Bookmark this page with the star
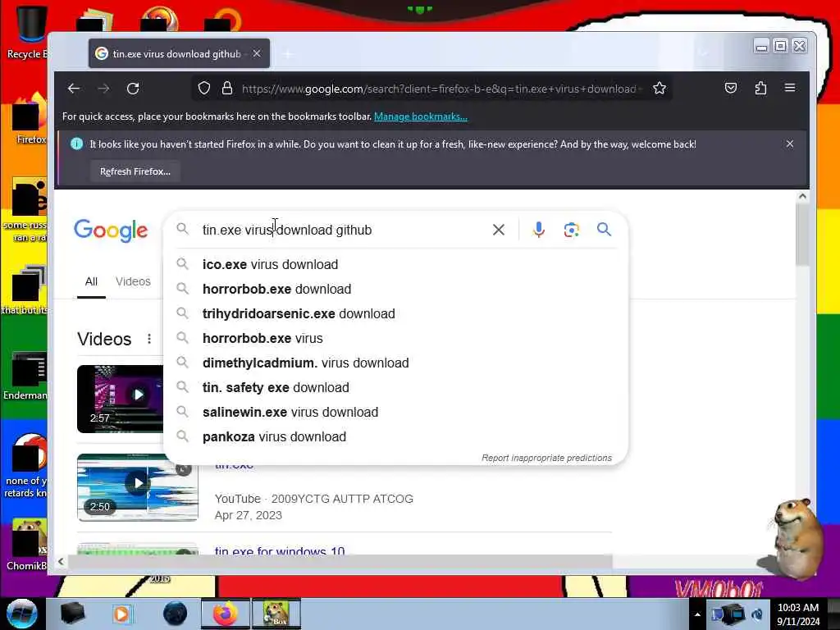This screenshot has height=630, width=840. pos(660,89)
